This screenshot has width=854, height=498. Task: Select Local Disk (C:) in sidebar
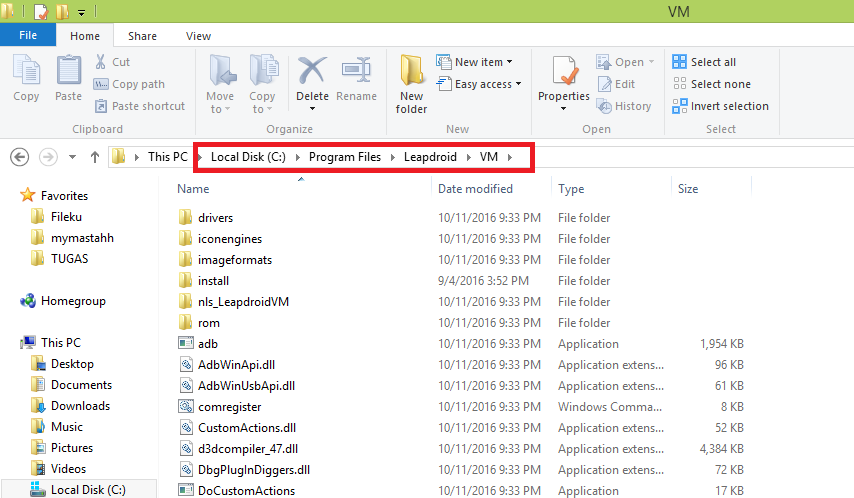(88, 490)
